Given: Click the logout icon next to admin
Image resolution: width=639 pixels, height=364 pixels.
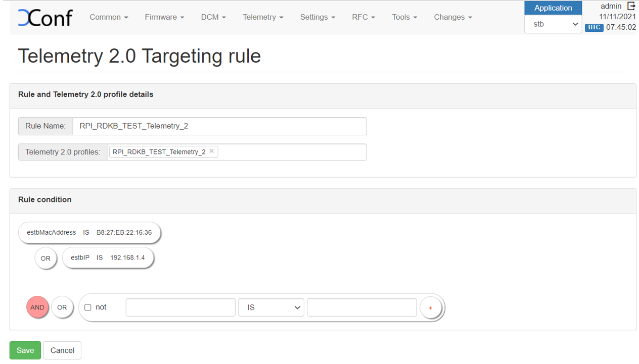Looking at the screenshot, I should [631, 6].
